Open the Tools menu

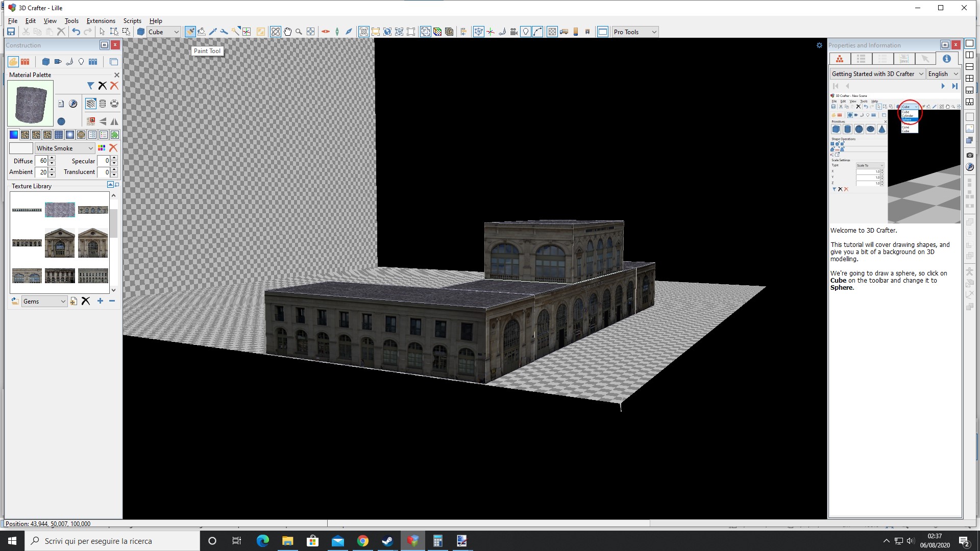point(71,21)
